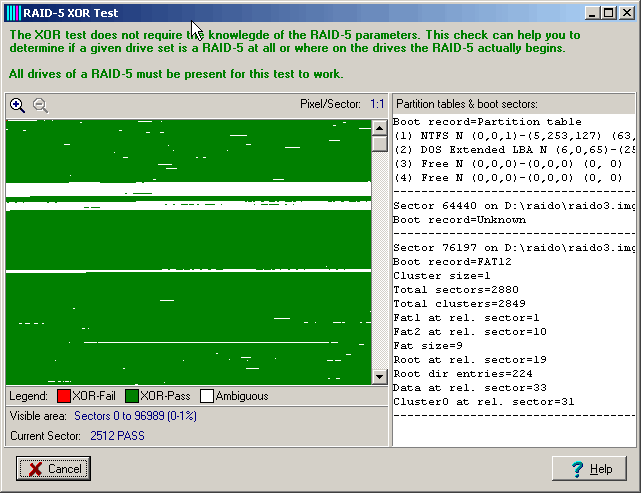Close the RAID-5 XOR Test window
Viewport: 641px width, 493px height.
[x=625, y=13]
